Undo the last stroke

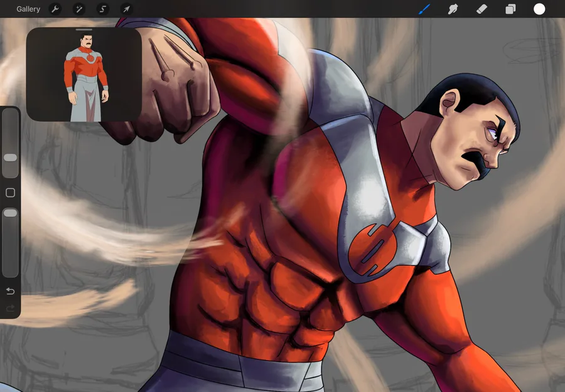pyautogui.click(x=11, y=291)
